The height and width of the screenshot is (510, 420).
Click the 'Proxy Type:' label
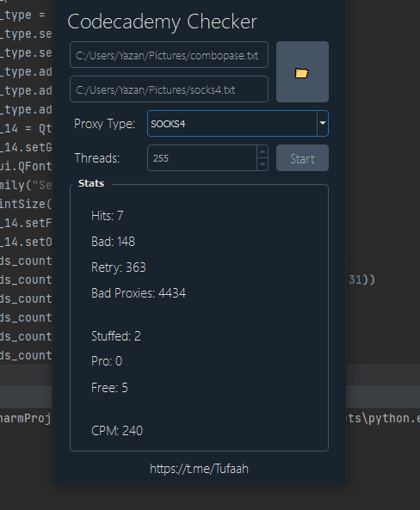click(104, 124)
